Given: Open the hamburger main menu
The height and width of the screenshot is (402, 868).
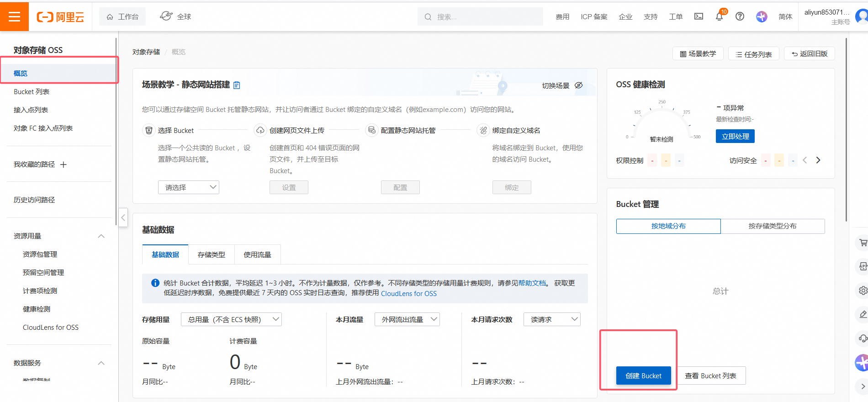Looking at the screenshot, I should (x=14, y=17).
